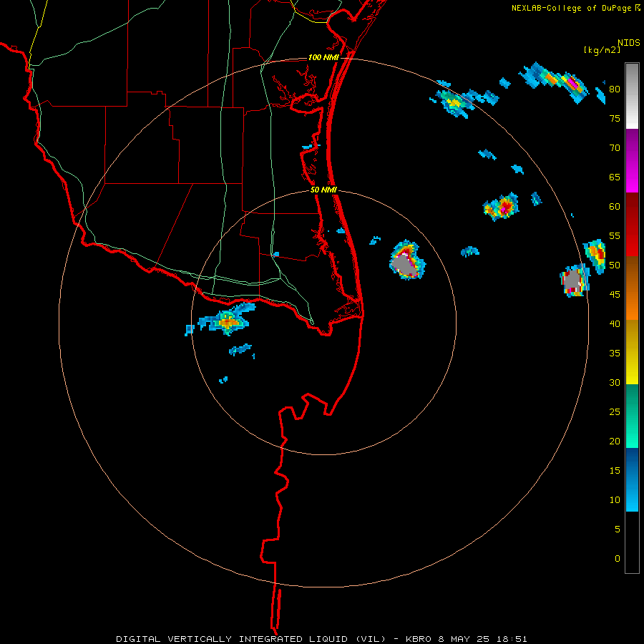Click the 35 value on the VIL scale
Image resolution: width=644 pixels, height=644 pixels.
click(615, 353)
